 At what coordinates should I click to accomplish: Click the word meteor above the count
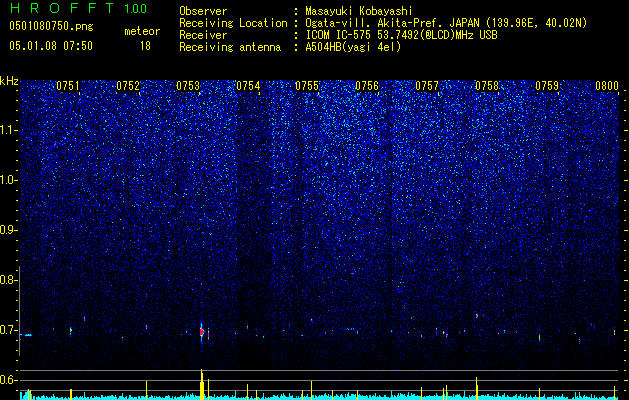pos(142,31)
